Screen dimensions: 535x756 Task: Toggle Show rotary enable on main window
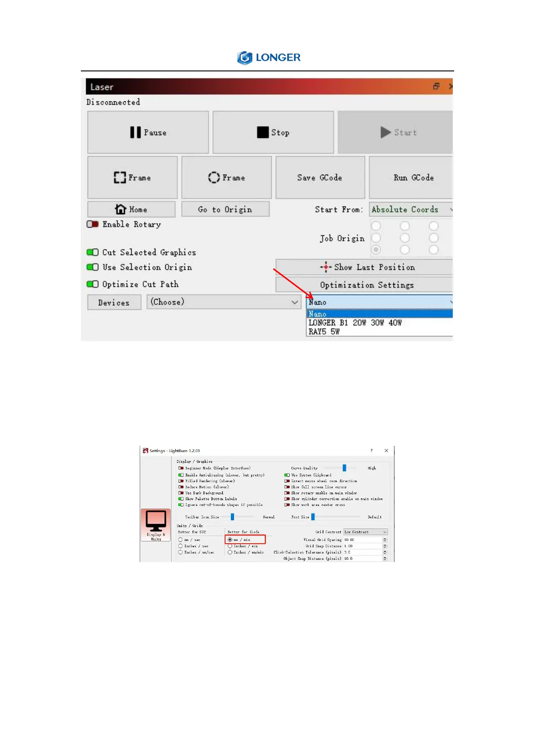click(287, 493)
